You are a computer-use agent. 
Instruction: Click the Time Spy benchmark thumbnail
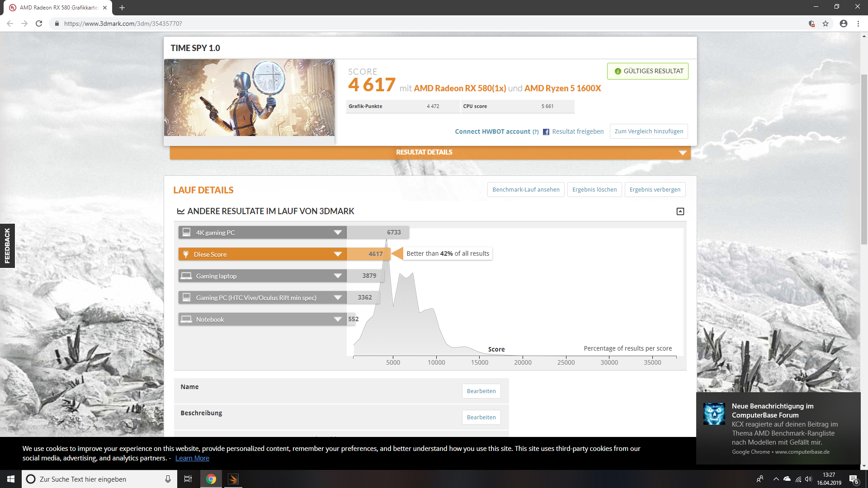pos(249,98)
